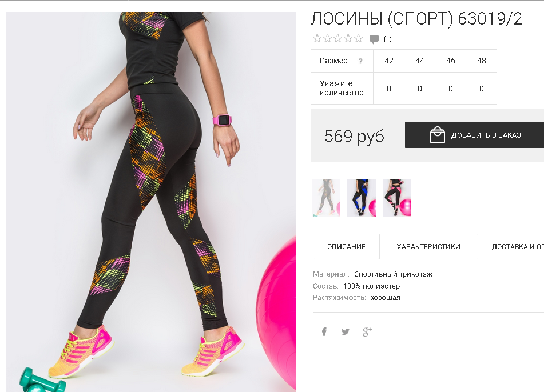Rate product with the third star
The height and width of the screenshot is (392, 544).
(x=337, y=38)
